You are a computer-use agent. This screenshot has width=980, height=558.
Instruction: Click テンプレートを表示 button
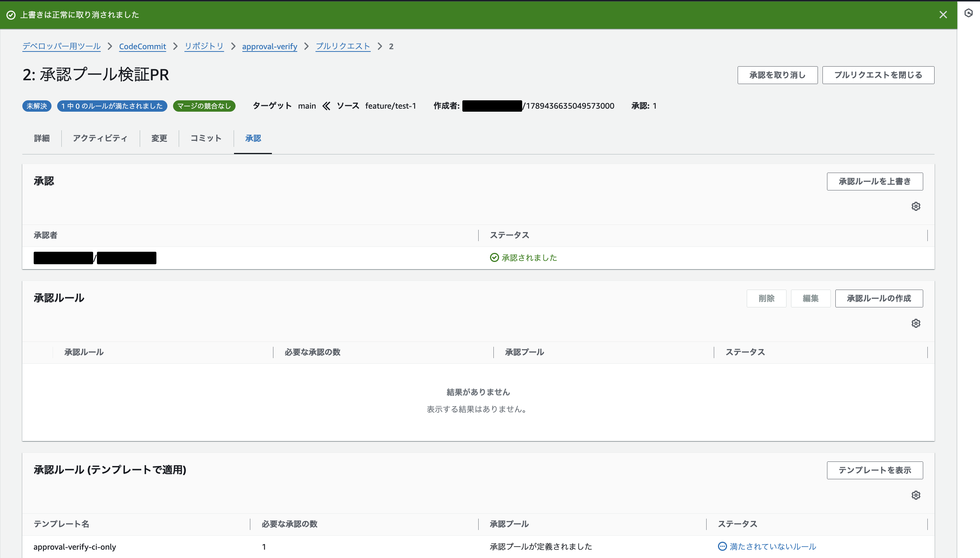pyautogui.click(x=875, y=470)
